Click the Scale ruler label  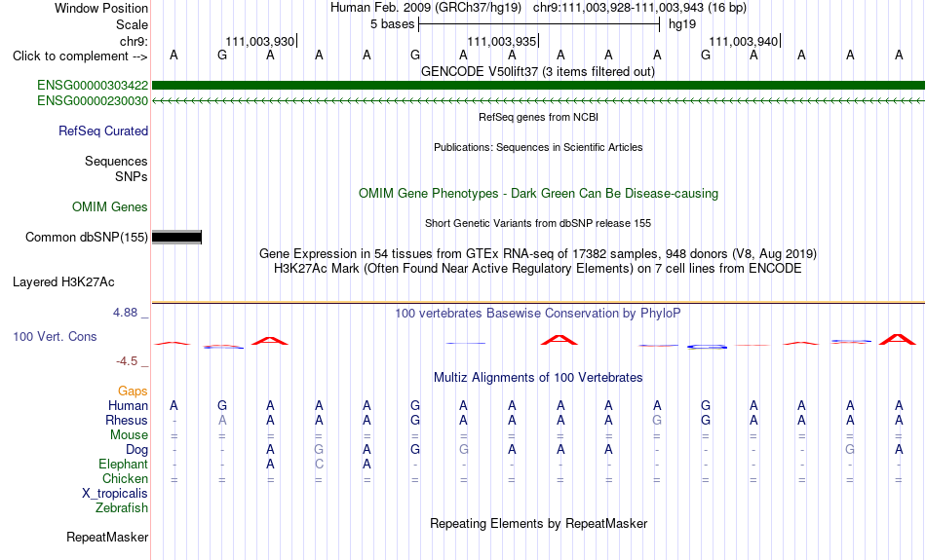[133, 24]
